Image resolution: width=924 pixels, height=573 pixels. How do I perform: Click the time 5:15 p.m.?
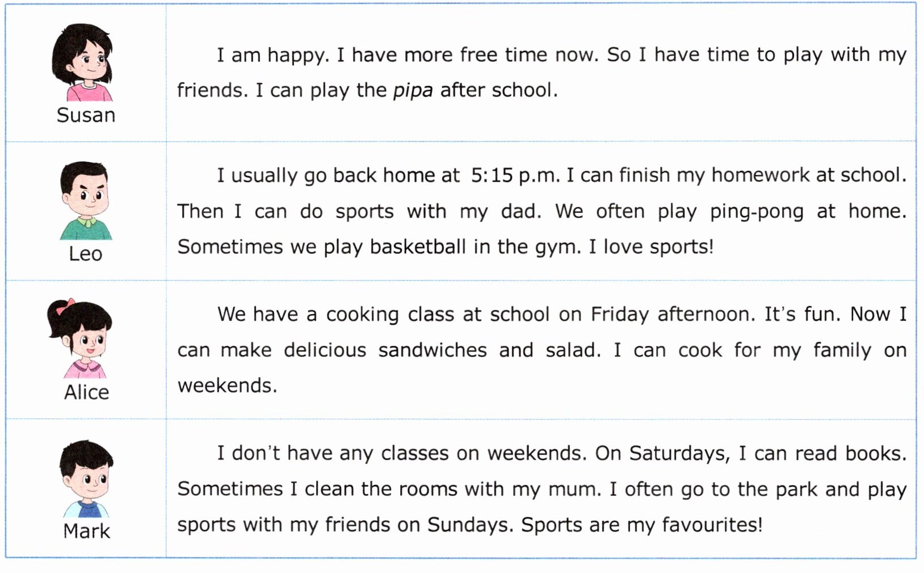pos(515,175)
